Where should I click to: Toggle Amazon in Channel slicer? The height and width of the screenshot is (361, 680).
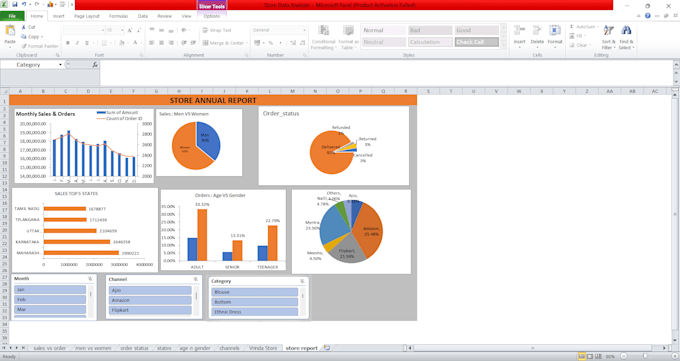(x=150, y=300)
